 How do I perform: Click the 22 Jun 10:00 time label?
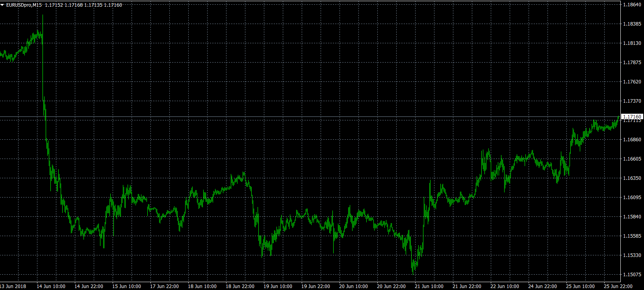tap(505, 286)
